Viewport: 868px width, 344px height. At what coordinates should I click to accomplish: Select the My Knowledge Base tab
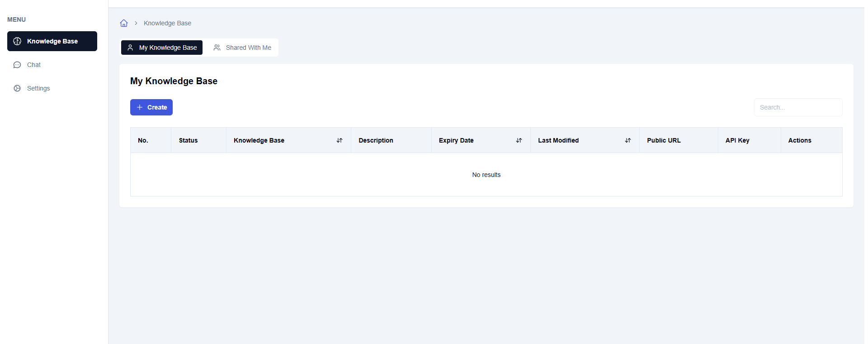pos(162,48)
